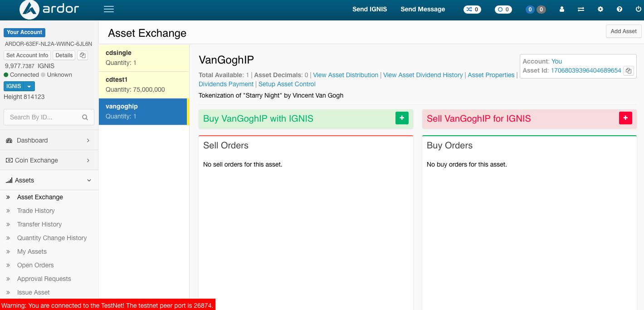Click the help question mark icon
Screen dimensions: 644x310
[x=620, y=10]
